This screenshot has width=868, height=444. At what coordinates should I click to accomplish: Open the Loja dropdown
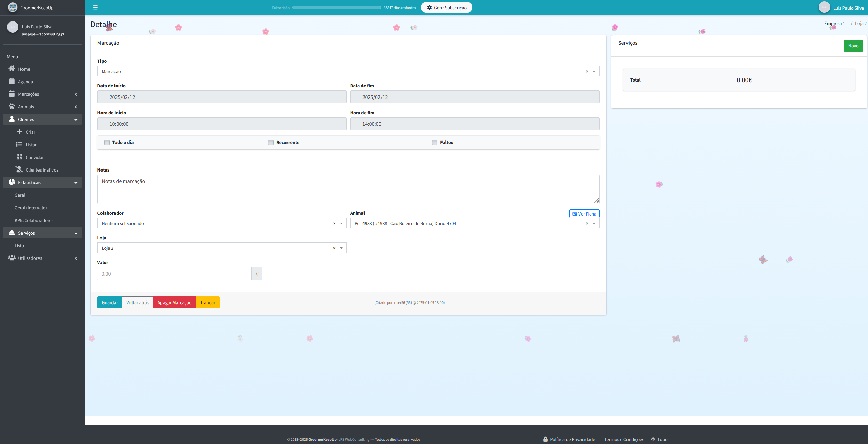tap(341, 248)
